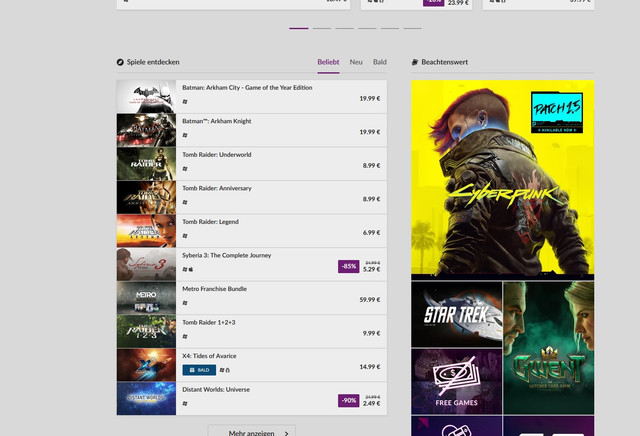
Task: Click Tomb Raider: Legend cover thumbnail
Action: pos(146,231)
